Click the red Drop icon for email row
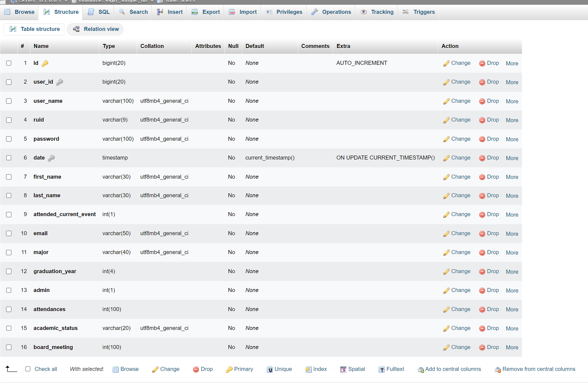This screenshot has width=588, height=387. pos(482,234)
